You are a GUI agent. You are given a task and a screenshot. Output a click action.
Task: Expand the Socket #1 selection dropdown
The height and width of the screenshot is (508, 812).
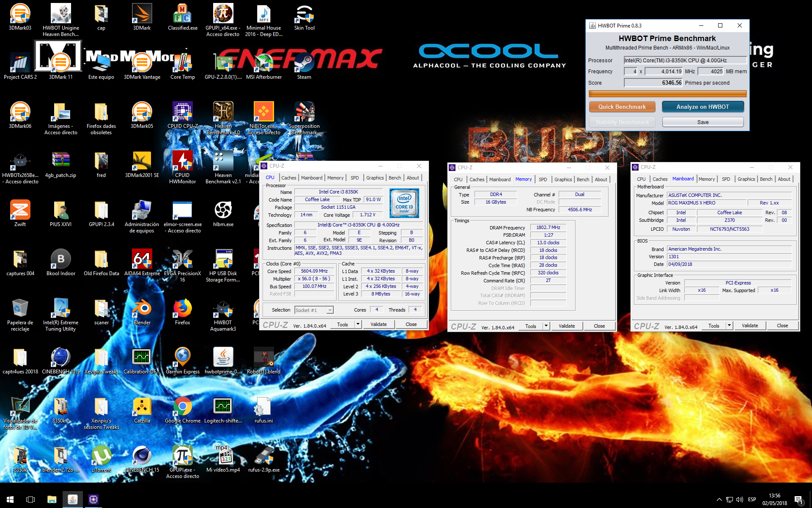330,310
